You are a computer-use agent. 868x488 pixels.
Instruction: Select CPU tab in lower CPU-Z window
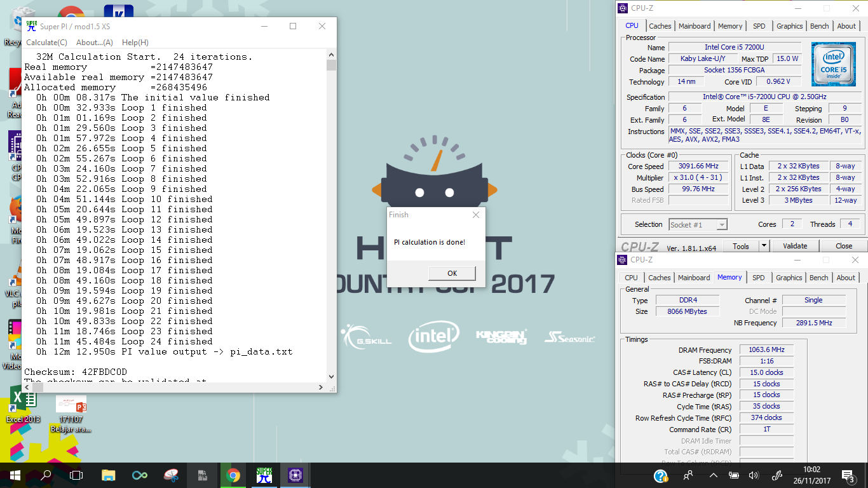click(x=631, y=278)
